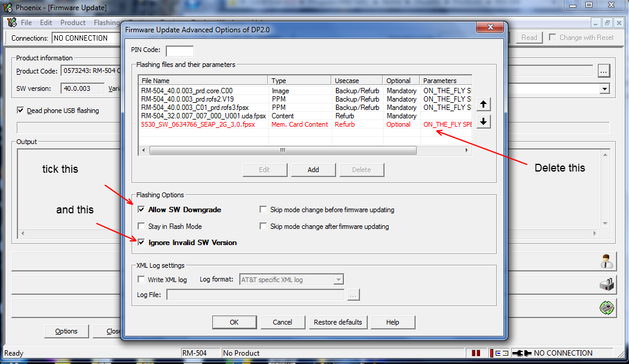This screenshot has height=364, width=629.
Task: Click the Delete file button
Action: [x=361, y=170]
